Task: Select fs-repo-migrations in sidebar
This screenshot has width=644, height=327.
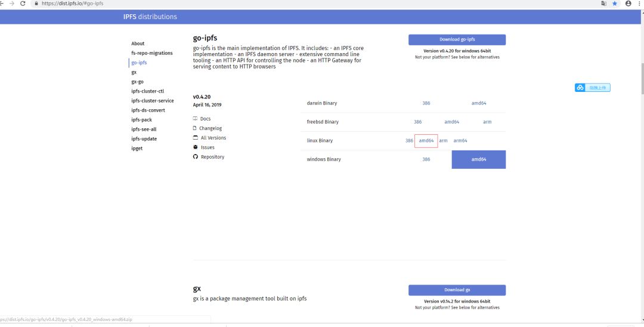Action: click(x=152, y=53)
